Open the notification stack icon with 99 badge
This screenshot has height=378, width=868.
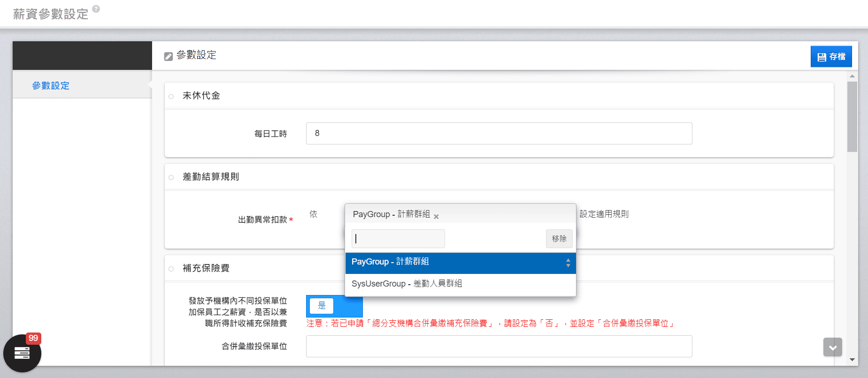(x=22, y=353)
